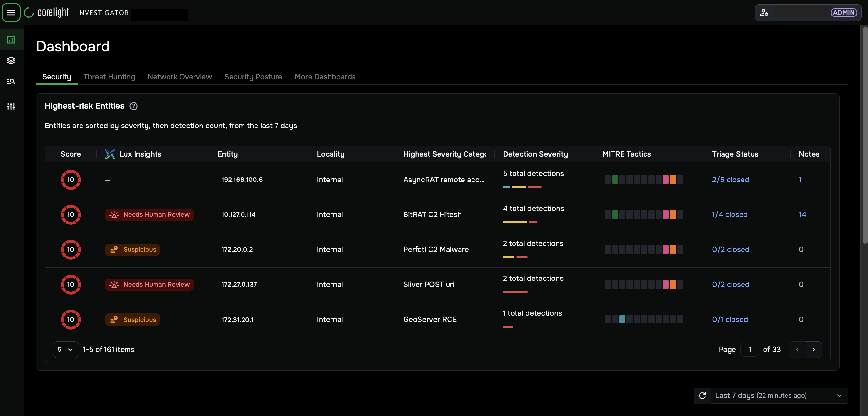Click the Locality column header
Viewport: 868px width, 416px height.
point(330,154)
